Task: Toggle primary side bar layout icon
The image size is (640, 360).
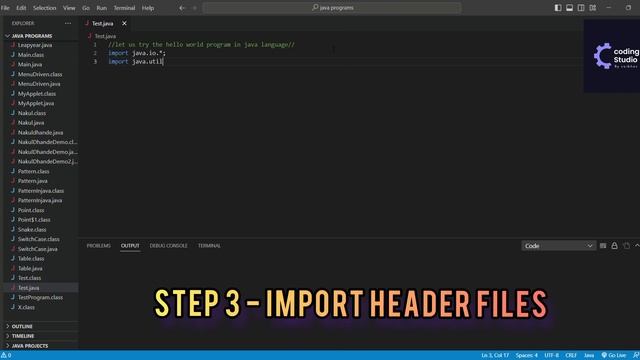Action: 558,8
